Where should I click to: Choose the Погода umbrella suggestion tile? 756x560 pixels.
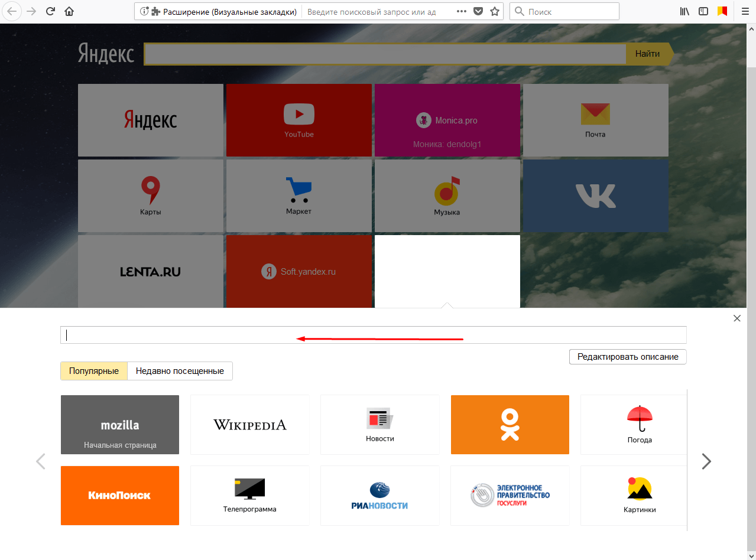coord(634,425)
